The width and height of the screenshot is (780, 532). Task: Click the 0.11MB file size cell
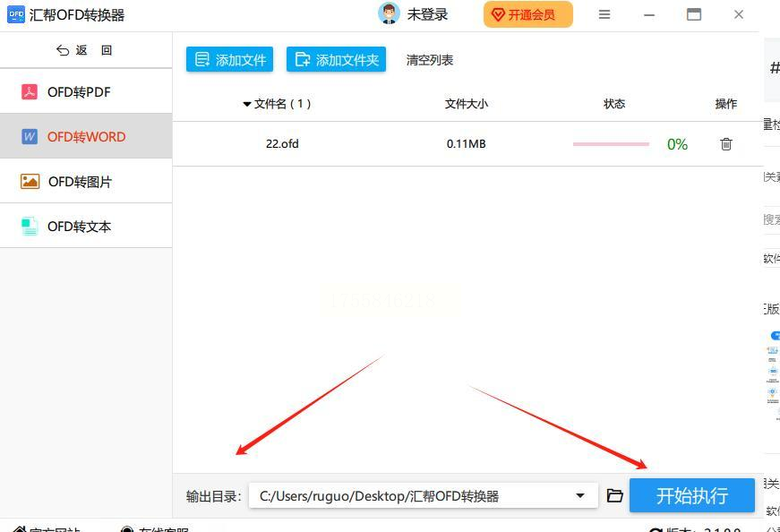coord(466,144)
